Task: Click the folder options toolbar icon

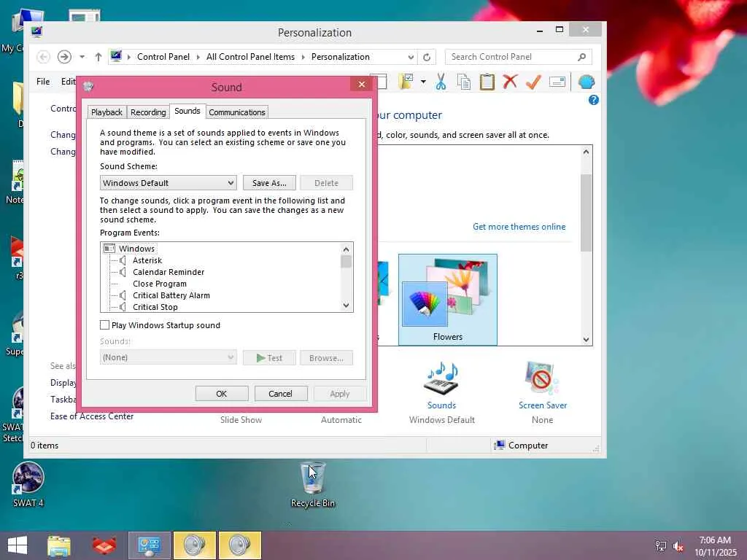Action: point(406,82)
